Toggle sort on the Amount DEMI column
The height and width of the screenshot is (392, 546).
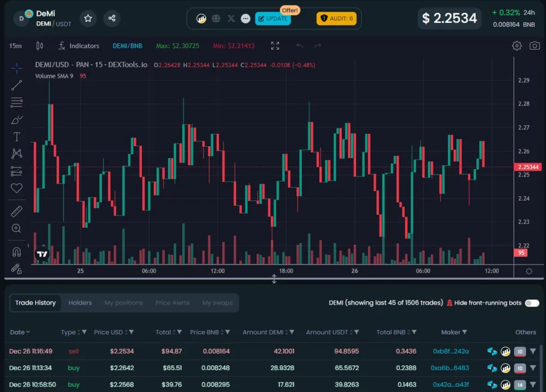point(286,332)
